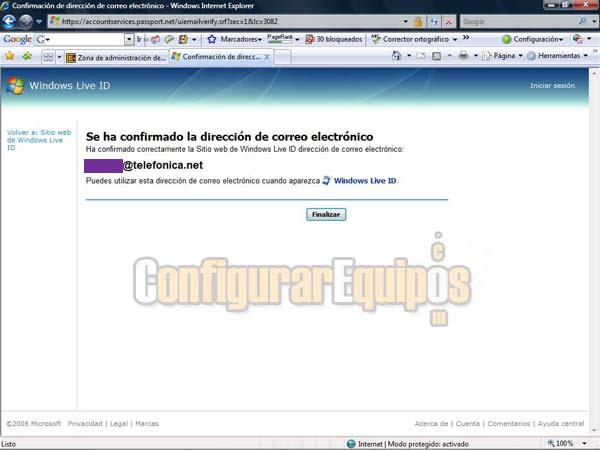The height and width of the screenshot is (450, 600).
Task: Click the Print icon
Action: click(x=463, y=56)
